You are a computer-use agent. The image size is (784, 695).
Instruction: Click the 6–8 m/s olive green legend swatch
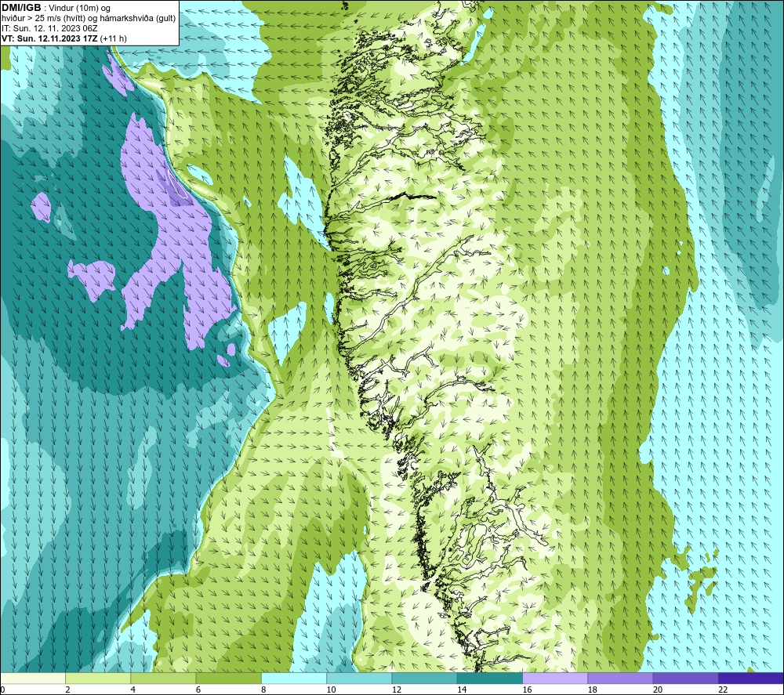tap(228, 678)
